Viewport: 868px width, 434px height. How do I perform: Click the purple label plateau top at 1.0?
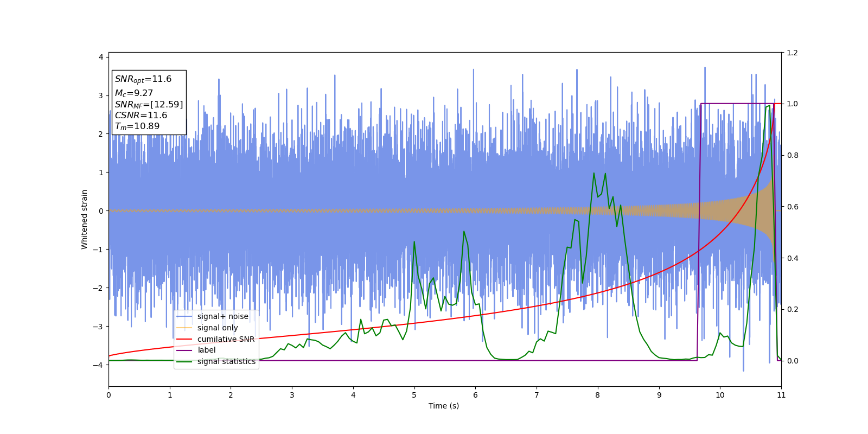pyautogui.click(x=738, y=104)
